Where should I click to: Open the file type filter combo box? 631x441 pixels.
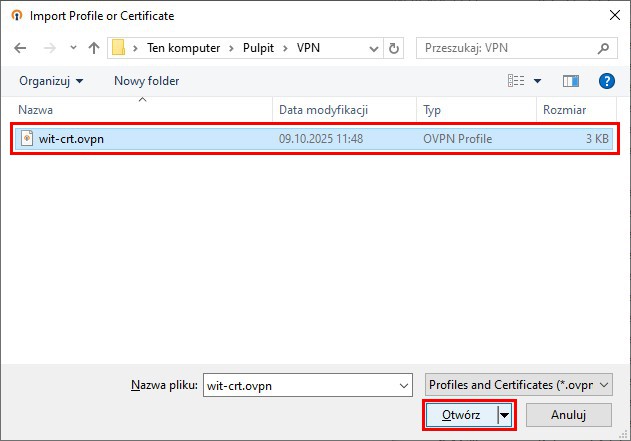(x=517, y=385)
